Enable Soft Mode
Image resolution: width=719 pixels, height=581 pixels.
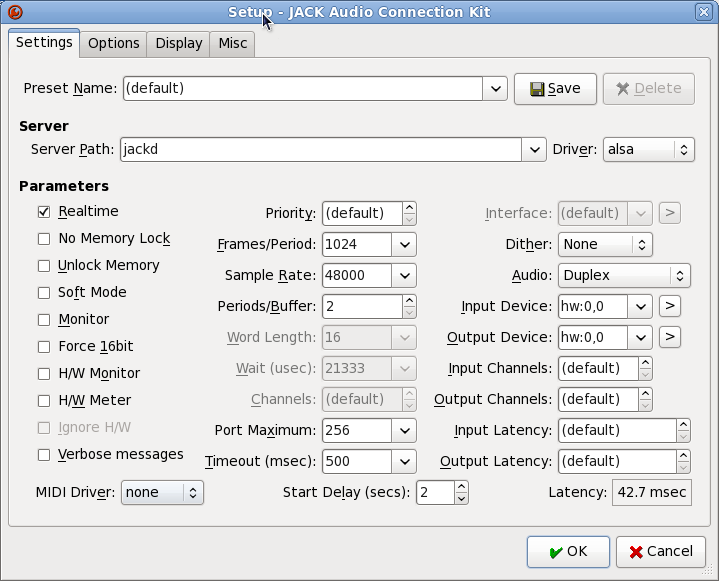click(44, 293)
